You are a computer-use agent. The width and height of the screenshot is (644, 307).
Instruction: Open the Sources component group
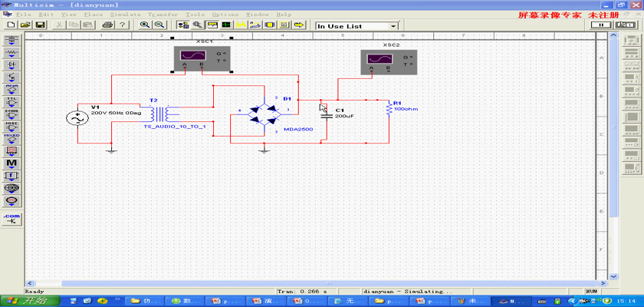point(11,41)
